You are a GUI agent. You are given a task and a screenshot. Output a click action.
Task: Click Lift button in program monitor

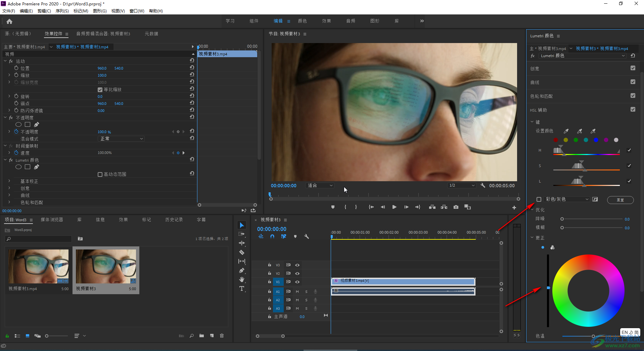tap(432, 207)
